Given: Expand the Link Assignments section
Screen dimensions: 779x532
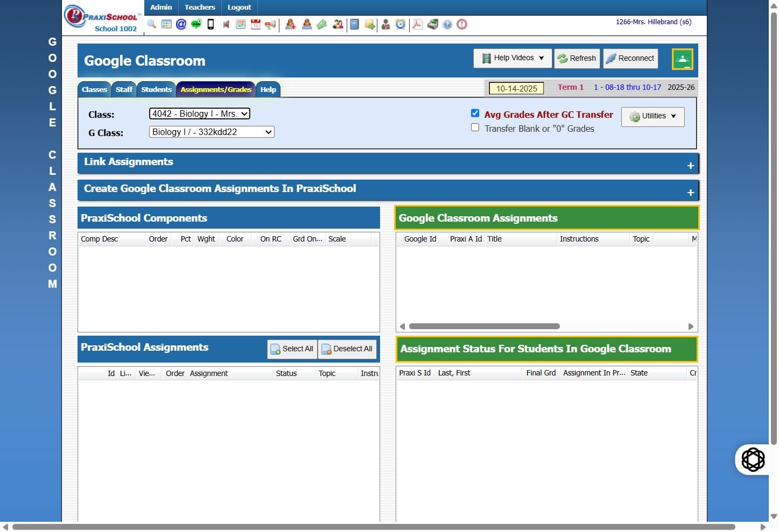Looking at the screenshot, I should click(691, 166).
